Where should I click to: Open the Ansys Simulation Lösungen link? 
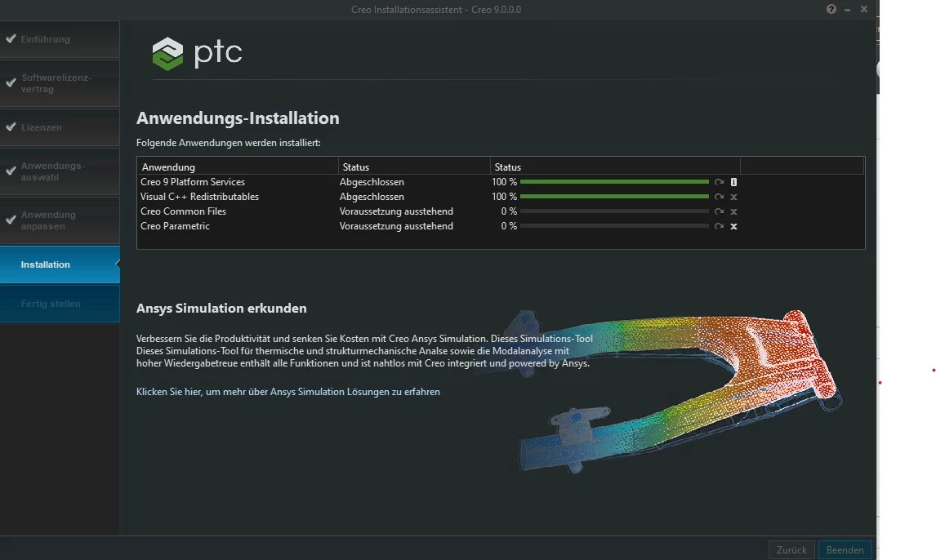[x=287, y=392]
